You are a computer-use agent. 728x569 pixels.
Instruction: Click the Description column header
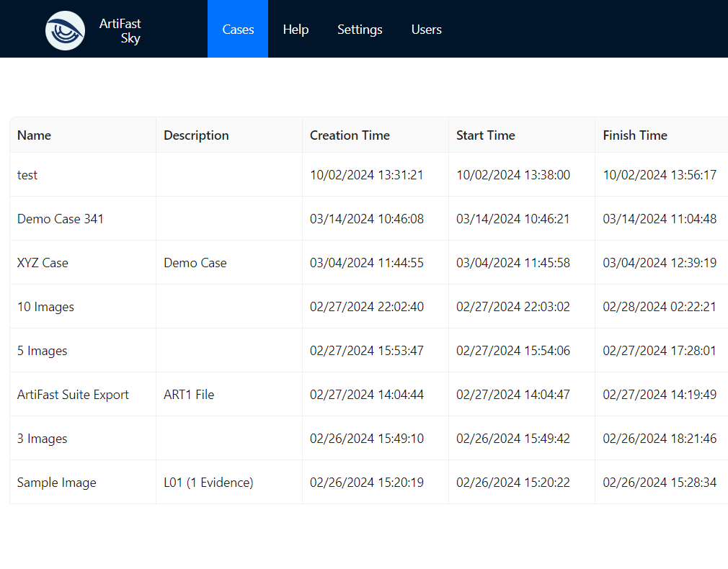click(196, 135)
